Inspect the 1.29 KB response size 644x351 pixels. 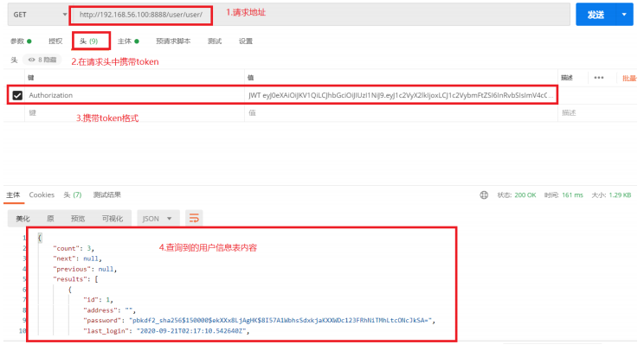tap(621, 195)
